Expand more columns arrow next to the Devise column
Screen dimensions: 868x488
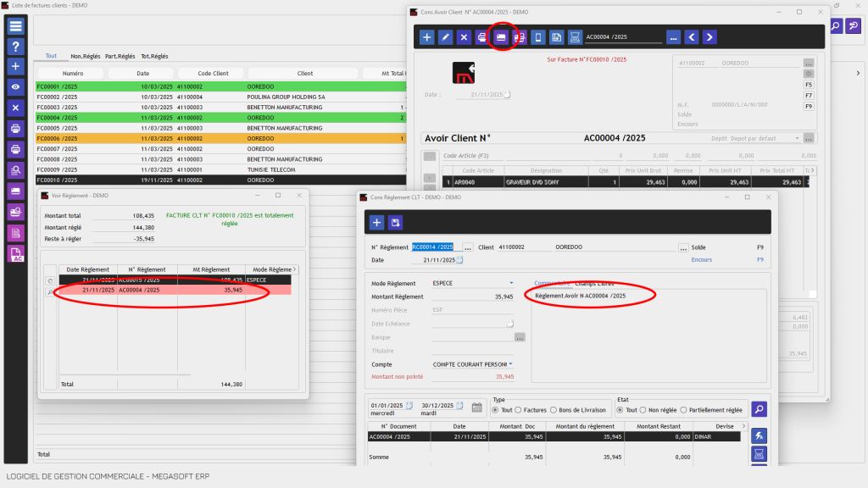click(743, 426)
